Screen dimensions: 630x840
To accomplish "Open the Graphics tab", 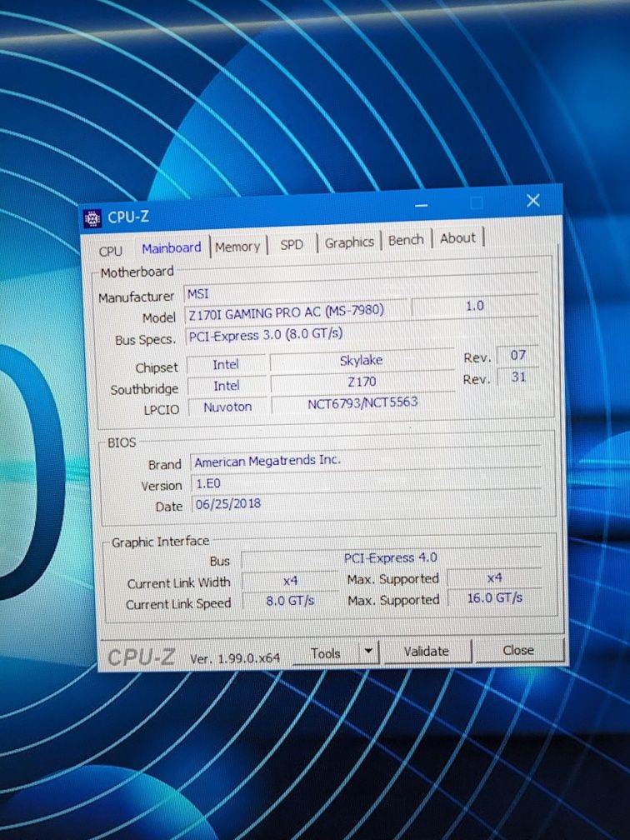I will (349, 242).
